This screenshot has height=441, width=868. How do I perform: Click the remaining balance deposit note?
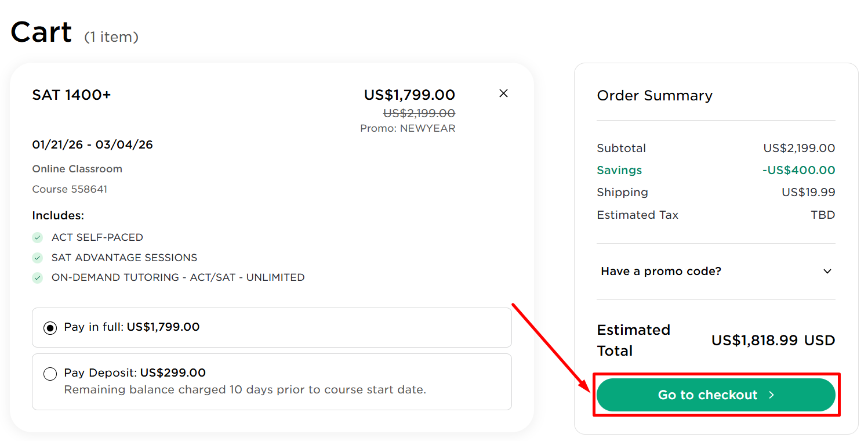click(245, 390)
